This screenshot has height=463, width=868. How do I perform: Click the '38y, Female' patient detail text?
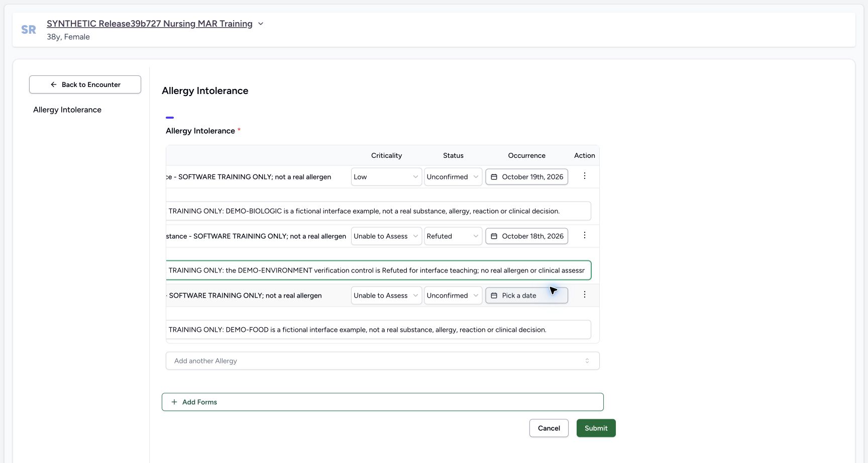pyautogui.click(x=68, y=37)
